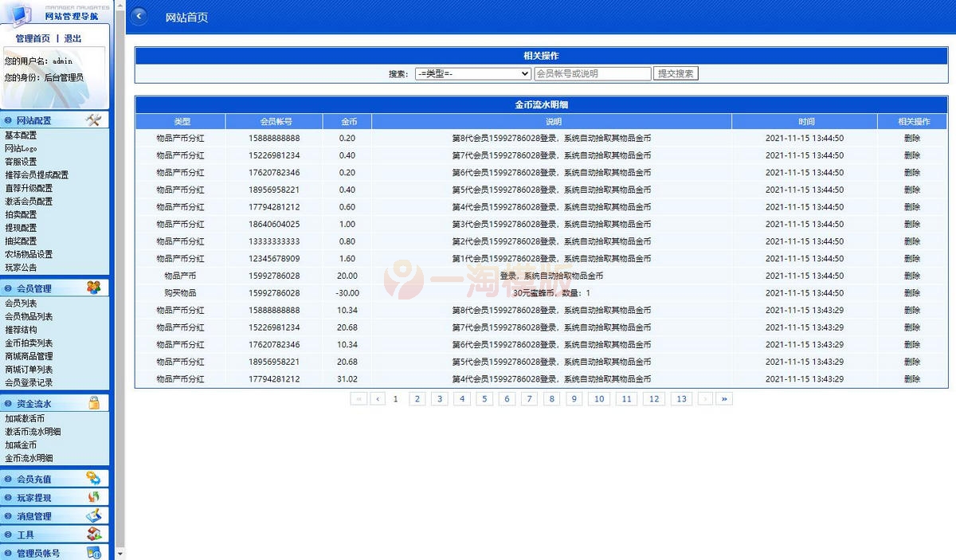Delete the 物品产币 row with 20.00

click(912, 276)
